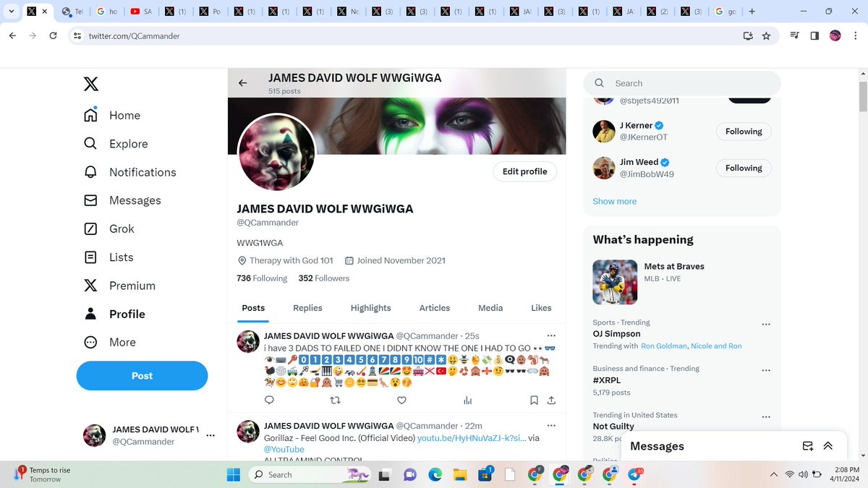Screen dimensions: 868x488
Task: Open the 736 Following list
Action: click(x=262, y=278)
